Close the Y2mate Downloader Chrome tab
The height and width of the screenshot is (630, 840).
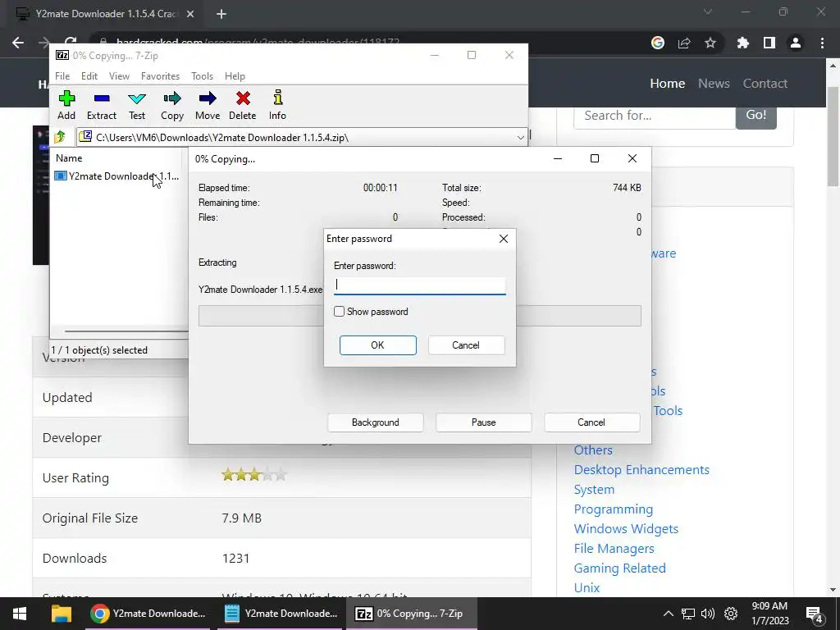190,14
